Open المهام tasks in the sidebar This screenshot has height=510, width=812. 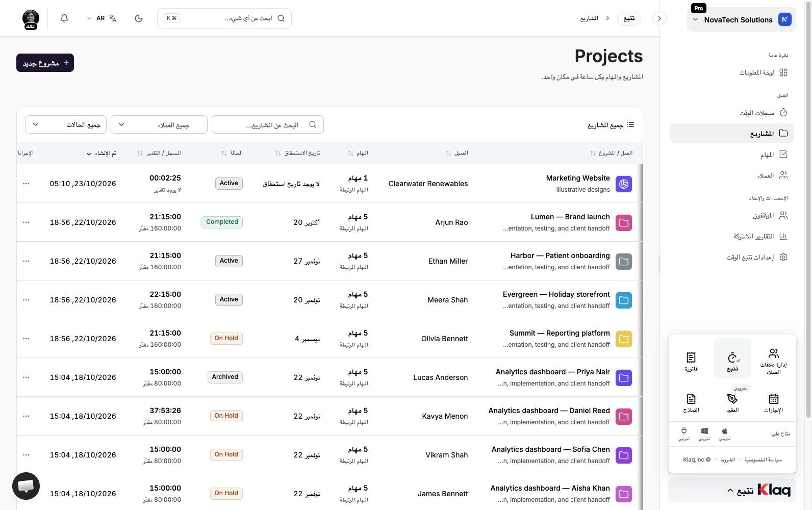tap(732, 155)
